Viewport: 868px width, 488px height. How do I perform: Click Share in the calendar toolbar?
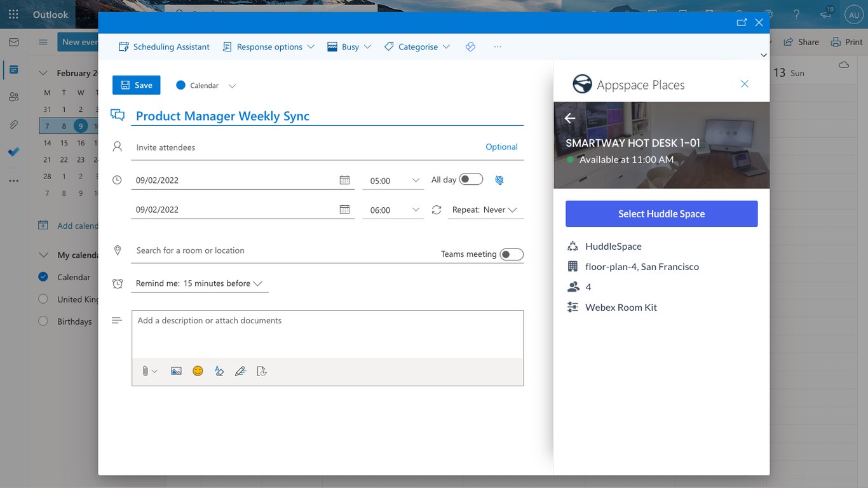(x=801, y=42)
